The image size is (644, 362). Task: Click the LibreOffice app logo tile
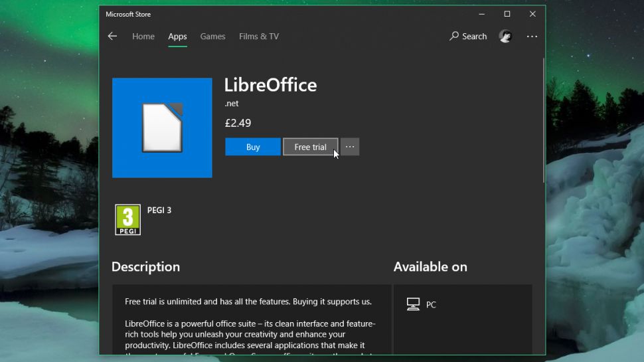pyautogui.click(x=162, y=128)
